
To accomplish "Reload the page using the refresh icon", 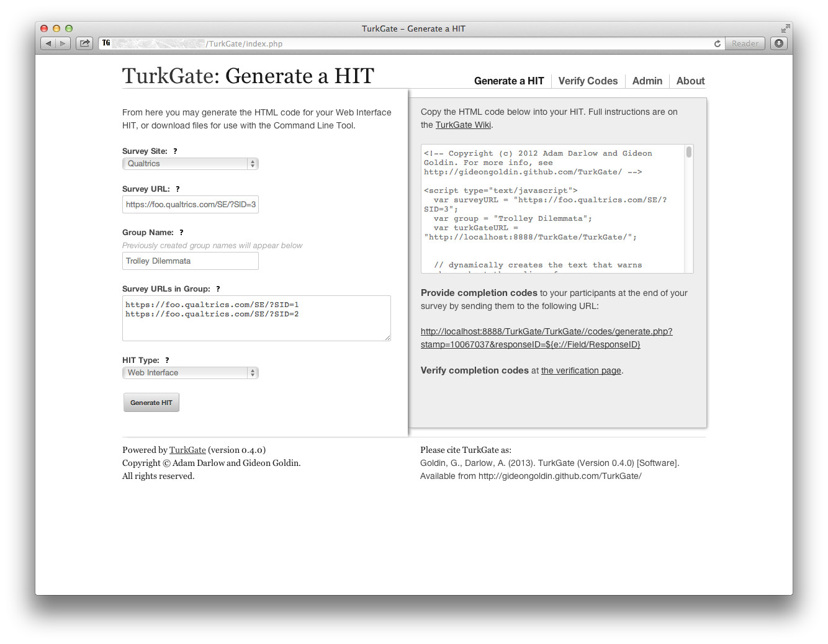I will click(717, 43).
